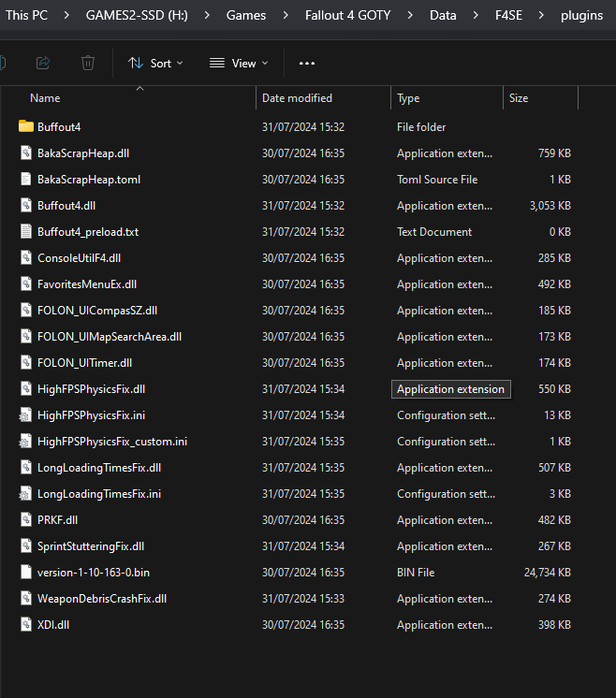Screen dimensions: 616x698
Task: Click Text Document type cell
Action: 434,231
